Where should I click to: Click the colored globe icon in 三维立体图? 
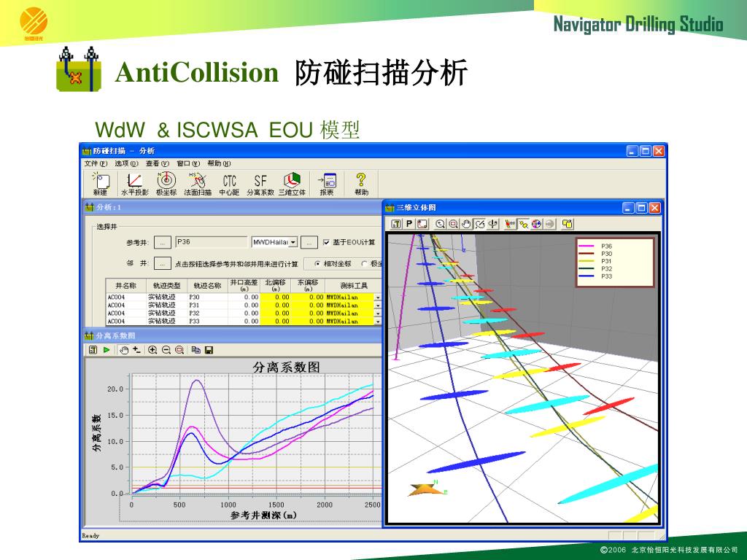coord(536,224)
